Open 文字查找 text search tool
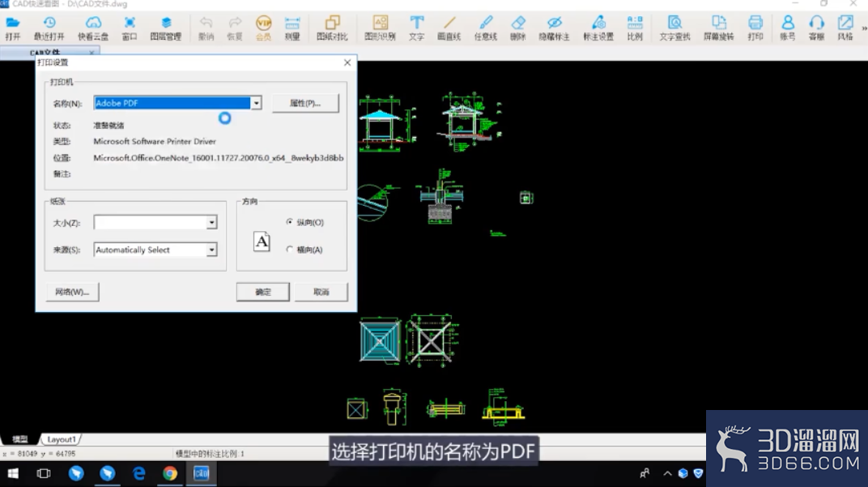 (674, 28)
